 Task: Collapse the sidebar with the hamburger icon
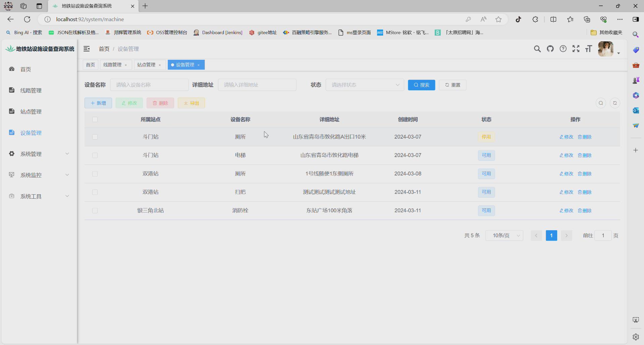pyautogui.click(x=87, y=49)
